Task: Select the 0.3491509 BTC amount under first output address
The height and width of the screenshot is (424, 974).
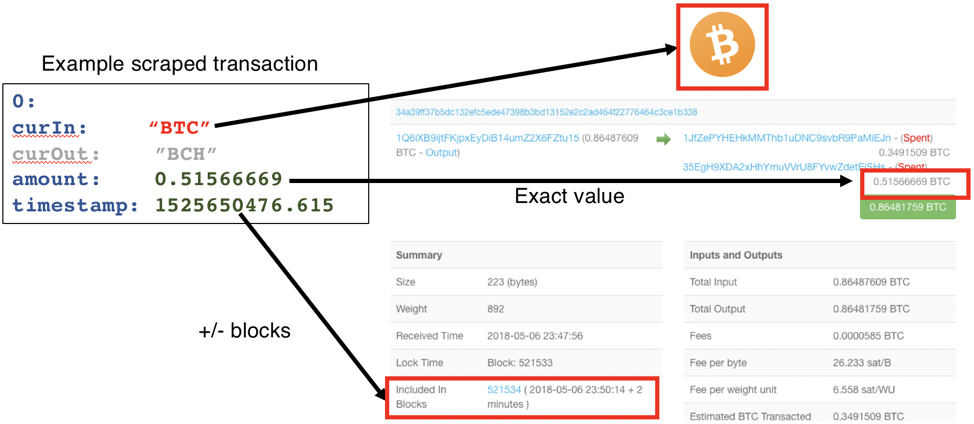Action: (x=914, y=152)
